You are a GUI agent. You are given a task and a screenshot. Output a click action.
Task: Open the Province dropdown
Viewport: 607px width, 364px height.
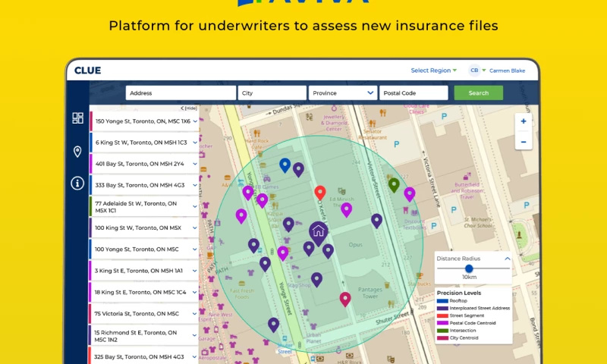(343, 93)
